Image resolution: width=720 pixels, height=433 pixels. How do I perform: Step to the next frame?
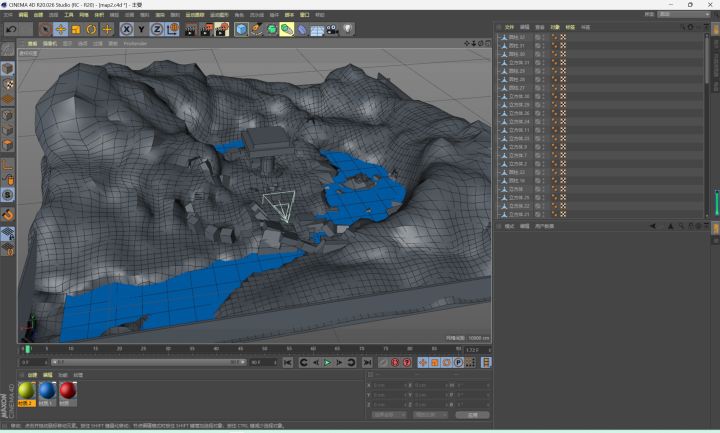[x=339, y=362]
